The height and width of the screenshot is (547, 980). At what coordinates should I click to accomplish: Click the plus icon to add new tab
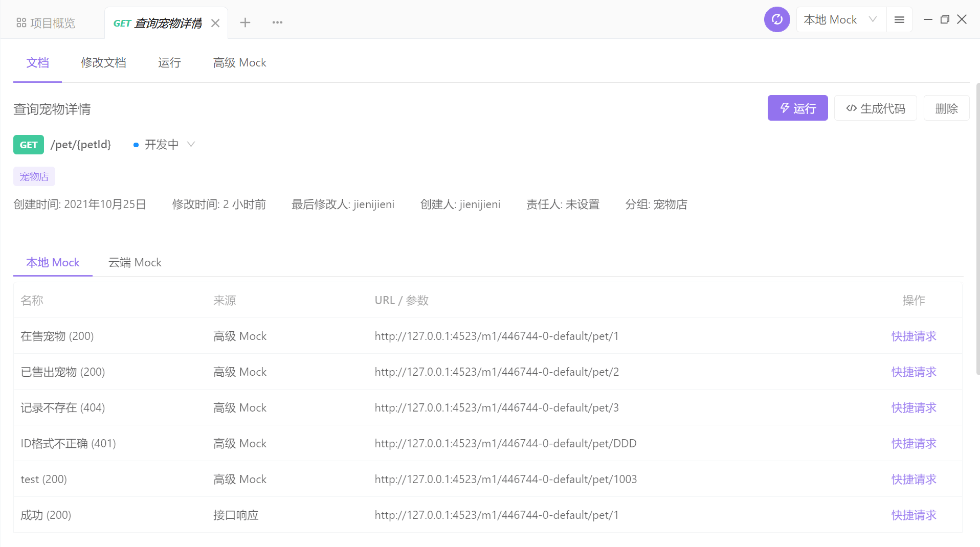click(246, 22)
